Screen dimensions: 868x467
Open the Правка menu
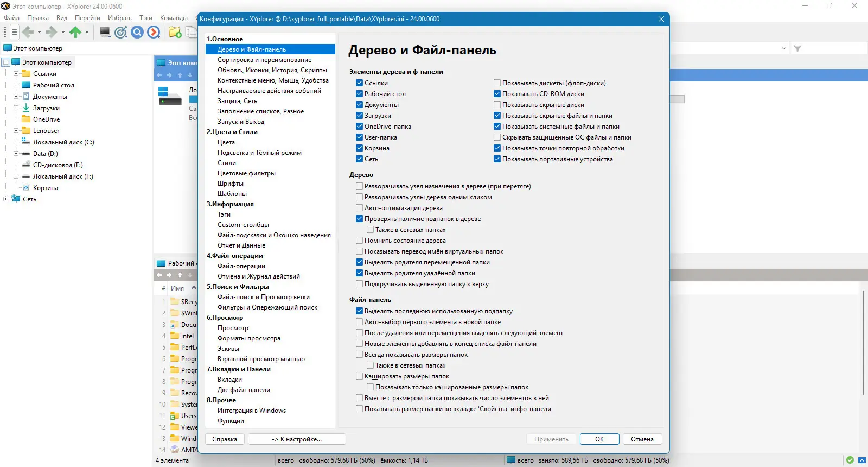pos(38,18)
